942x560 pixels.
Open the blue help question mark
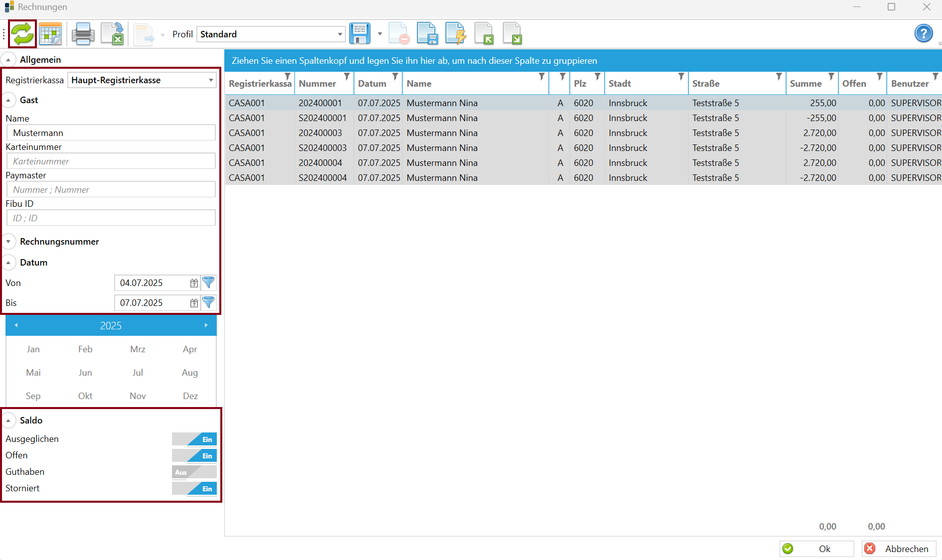coord(924,34)
